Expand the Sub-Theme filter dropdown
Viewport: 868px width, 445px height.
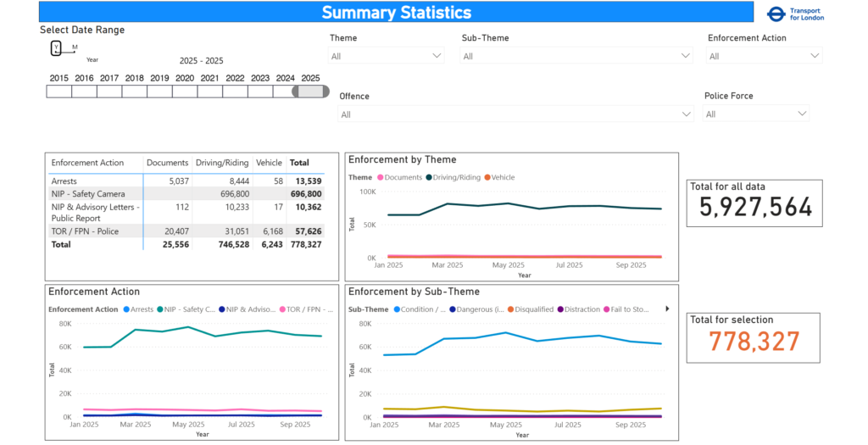pos(576,56)
